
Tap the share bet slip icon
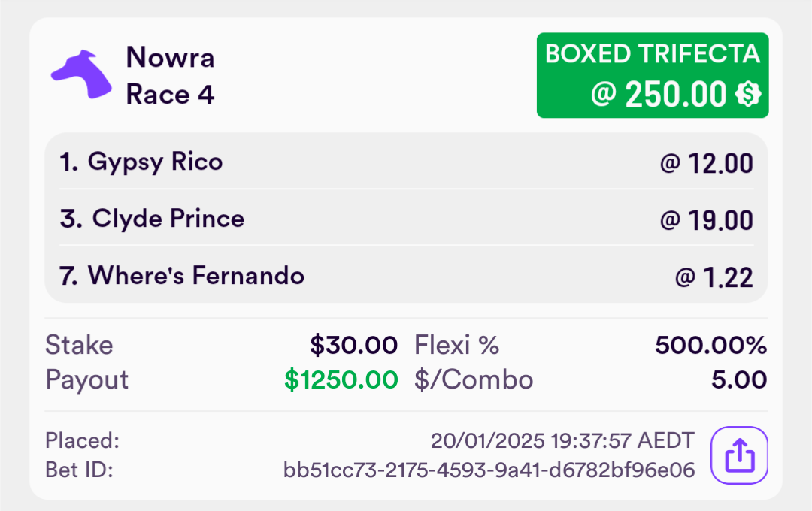[739, 455]
